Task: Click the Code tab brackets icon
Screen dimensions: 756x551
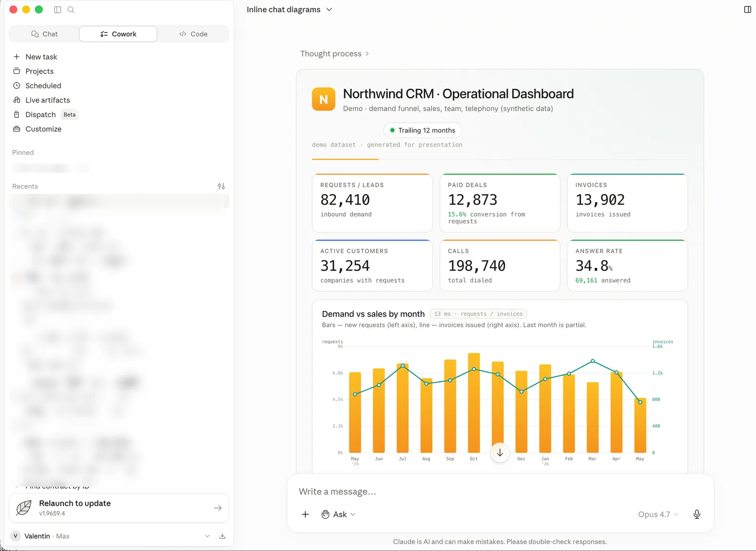Action: tap(183, 34)
